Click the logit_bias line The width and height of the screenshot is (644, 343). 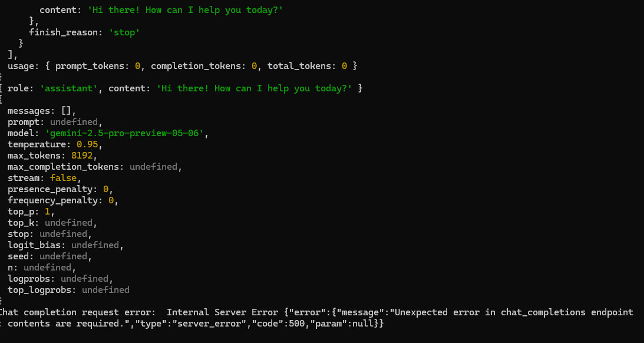(65, 245)
